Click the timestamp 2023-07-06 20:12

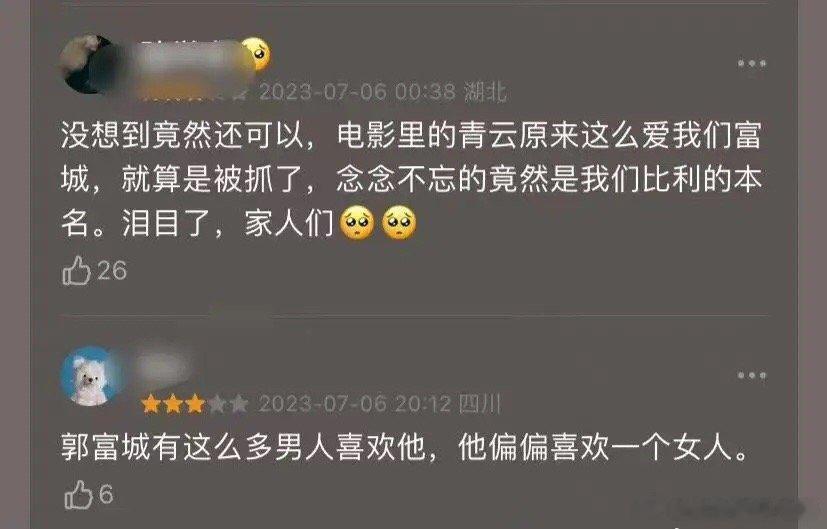(x=355, y=404)
